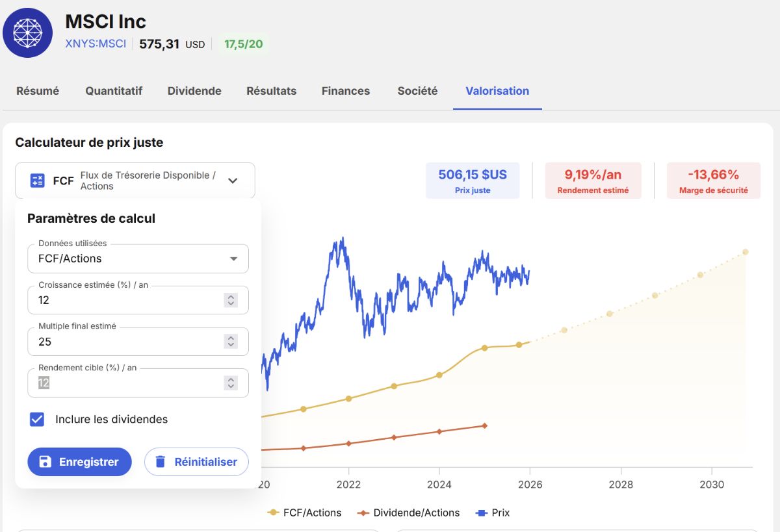The image size is (780, 532).
Task: Click the 2022 x-axis label
Action: click(x=348, y=485)
